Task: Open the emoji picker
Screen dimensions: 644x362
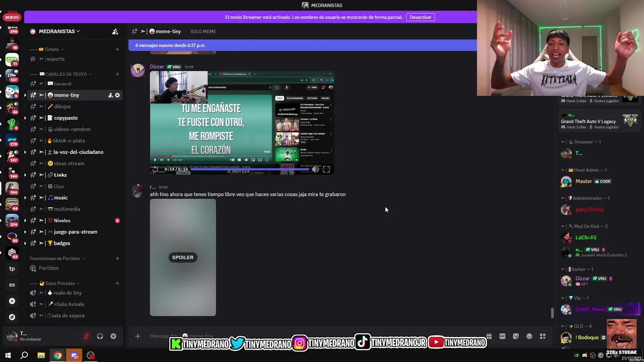Action: (529, 336)
